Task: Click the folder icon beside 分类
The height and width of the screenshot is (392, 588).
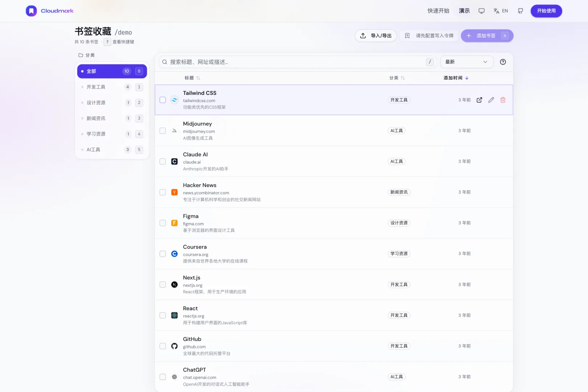Action: tap(81, 55)
